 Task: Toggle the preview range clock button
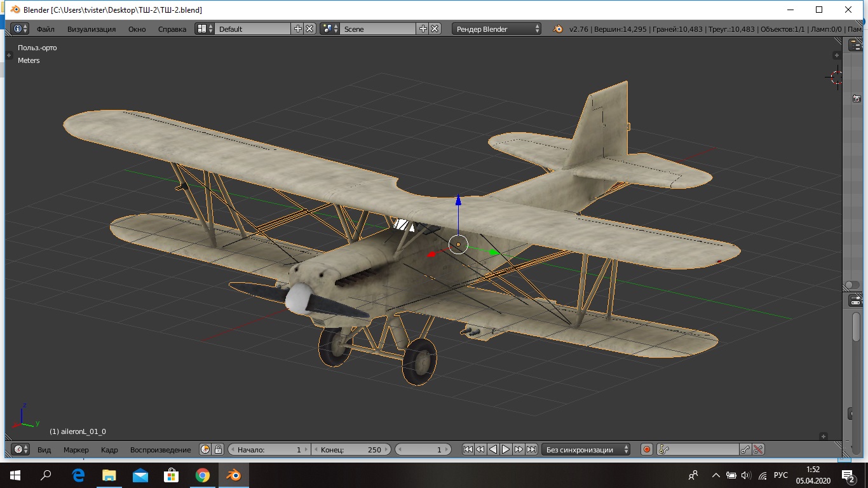tap(205, 449)
